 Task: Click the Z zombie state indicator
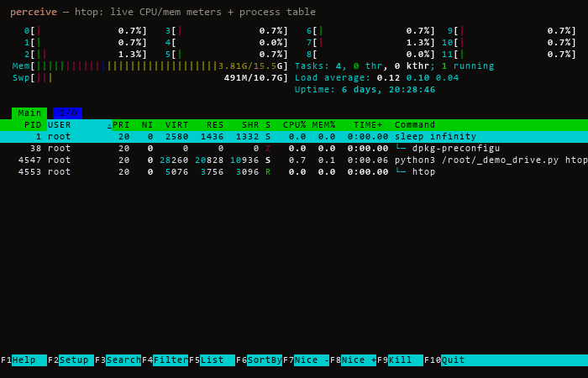(x=268, y=149)
